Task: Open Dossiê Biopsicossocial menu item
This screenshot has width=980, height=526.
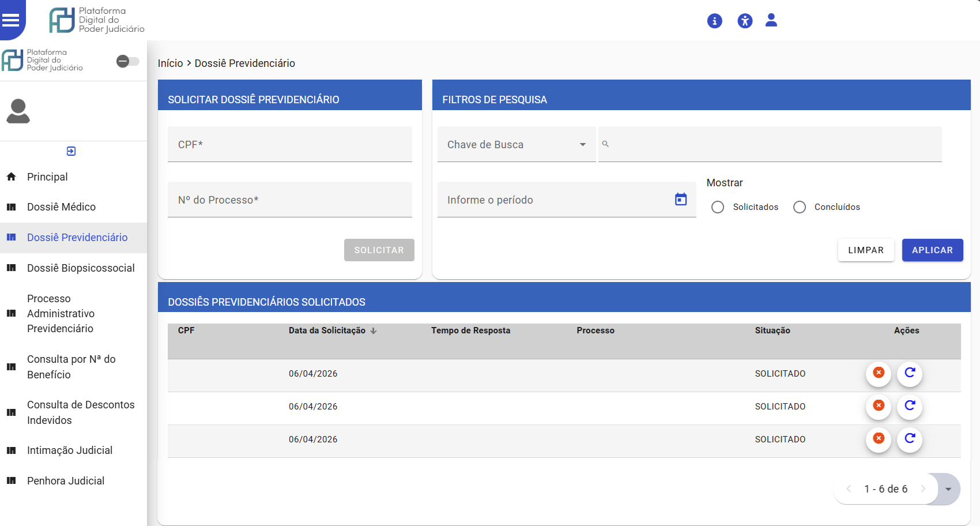Action: point(73,268)
